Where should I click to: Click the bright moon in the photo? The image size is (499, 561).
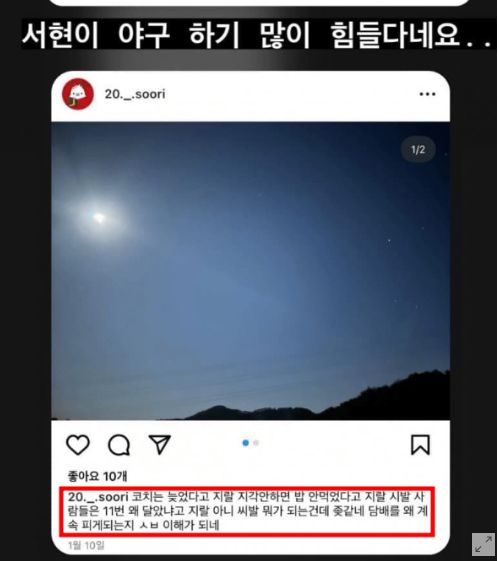[x=98, y=217]
